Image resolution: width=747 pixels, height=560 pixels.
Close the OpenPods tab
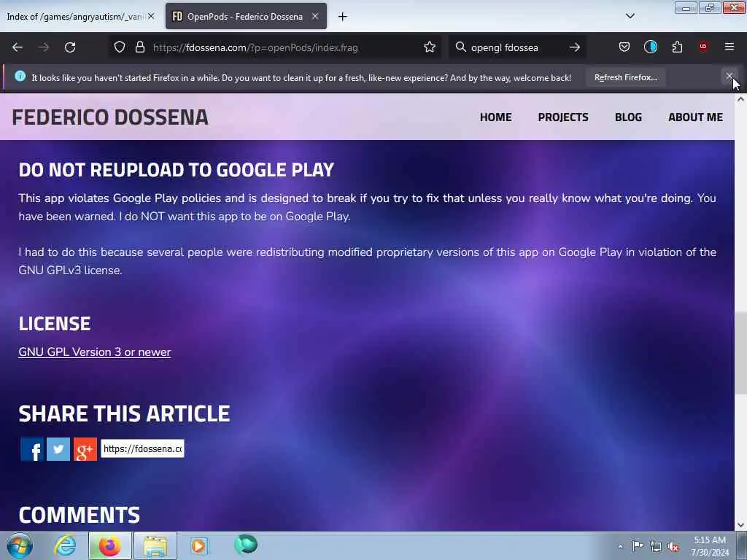315,16
